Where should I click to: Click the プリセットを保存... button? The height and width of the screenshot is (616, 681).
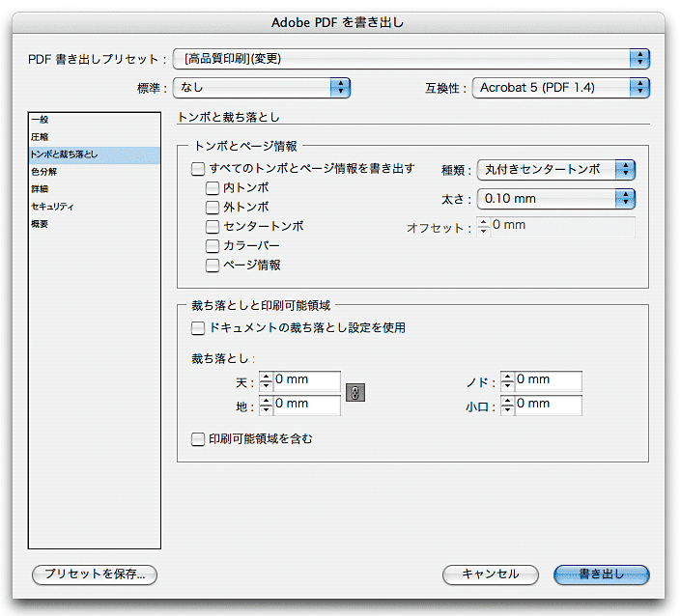pos(95,574)
